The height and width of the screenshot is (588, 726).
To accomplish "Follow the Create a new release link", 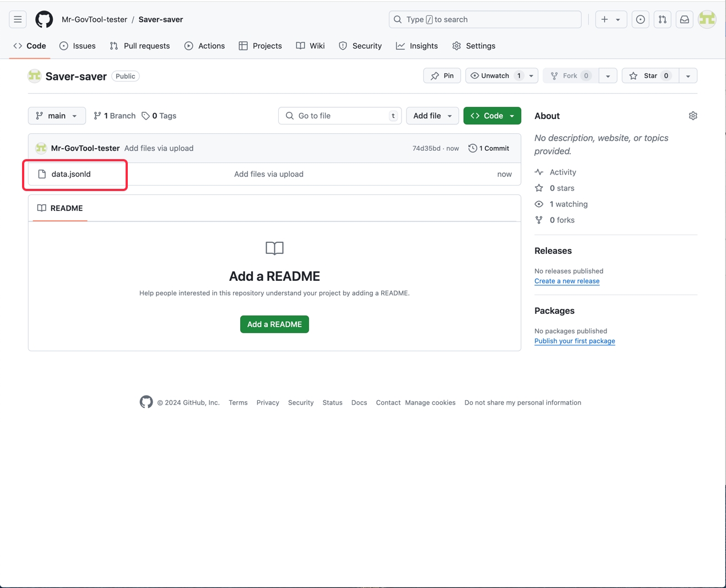I will (567, 281).
